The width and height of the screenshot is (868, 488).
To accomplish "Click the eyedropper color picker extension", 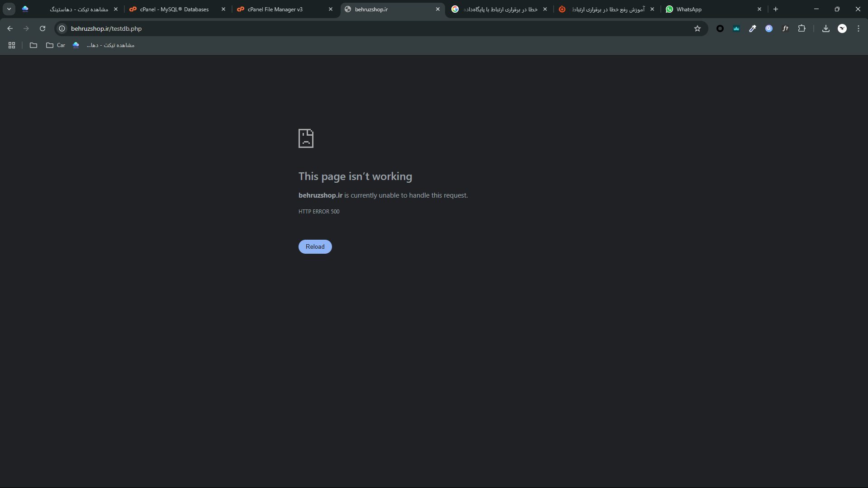I will (753, 28).
